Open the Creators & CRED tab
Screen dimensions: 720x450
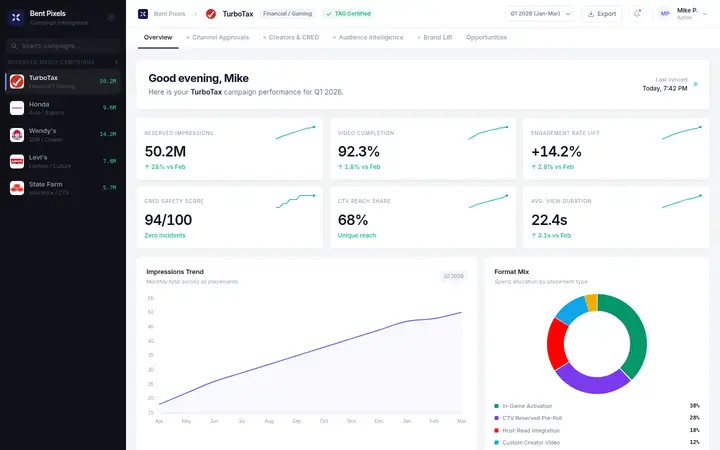[x=291, y=38]
